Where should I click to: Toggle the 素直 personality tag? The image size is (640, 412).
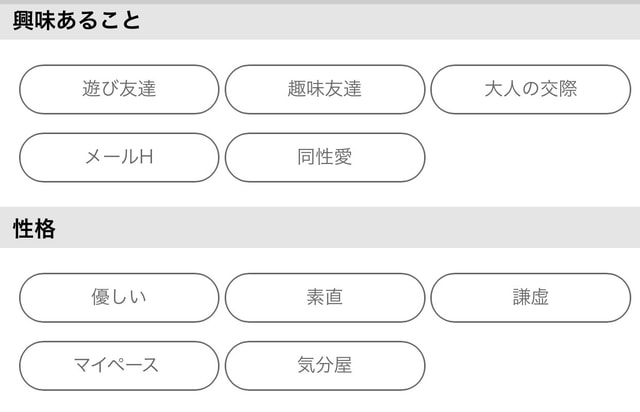pos(325,297)
